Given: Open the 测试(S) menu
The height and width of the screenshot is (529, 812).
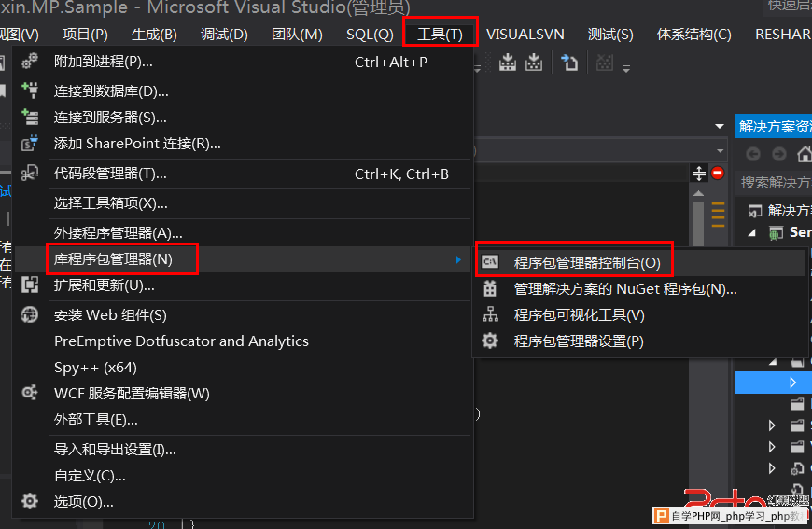Looking at the screenshot, I should click(610, 35).
